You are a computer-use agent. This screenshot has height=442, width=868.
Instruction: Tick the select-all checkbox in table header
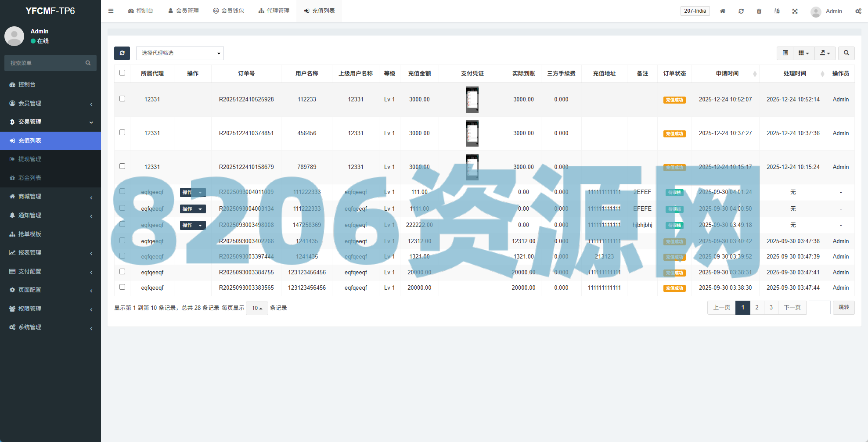122,73
